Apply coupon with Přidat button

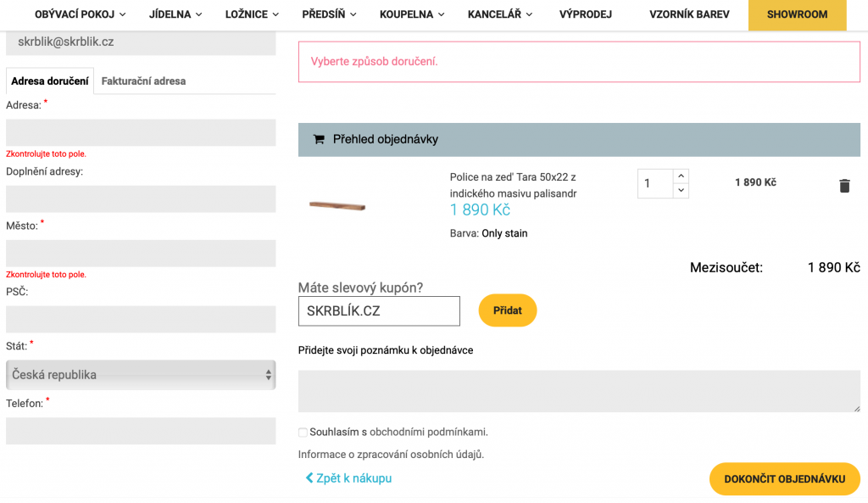tap(508, 310)
